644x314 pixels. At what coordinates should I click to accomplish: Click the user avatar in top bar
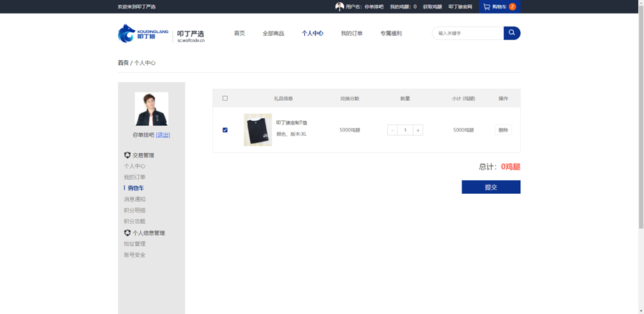(339, 6)
